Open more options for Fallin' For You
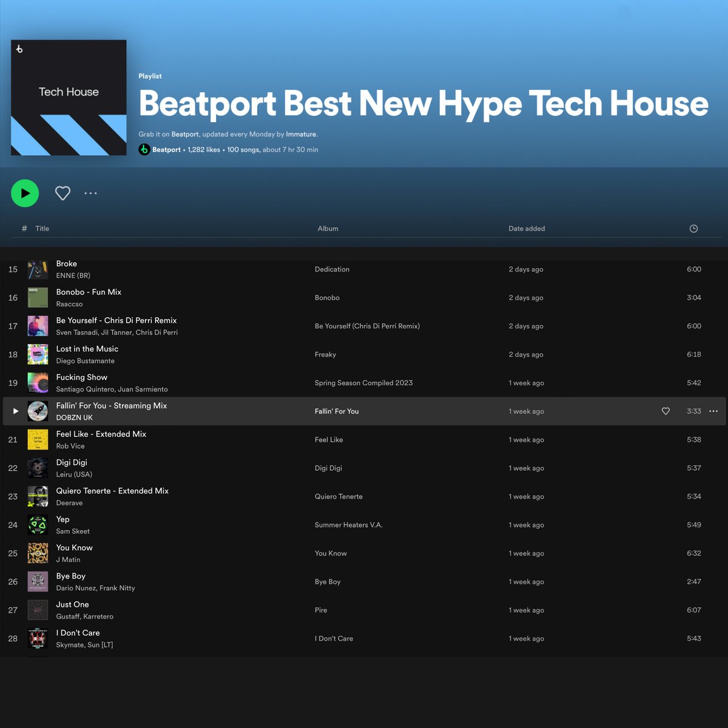728x728 pixels. [x=713, y=411]
